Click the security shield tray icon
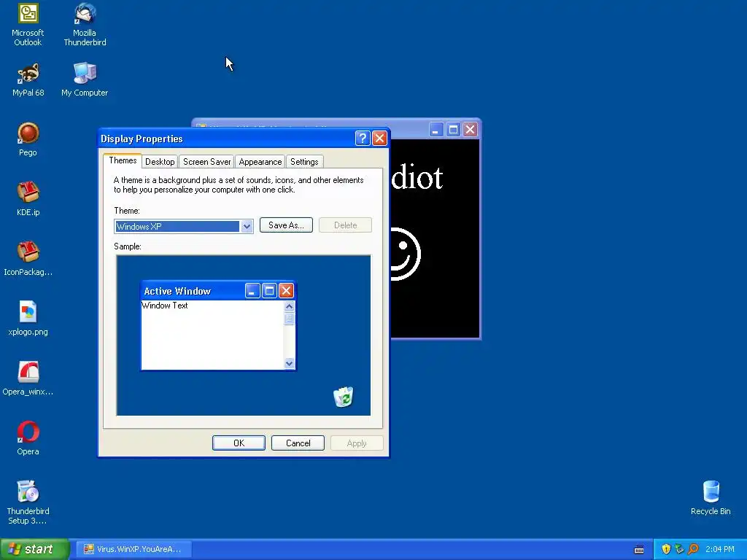 pyautogui.click(x=667, y=549)
